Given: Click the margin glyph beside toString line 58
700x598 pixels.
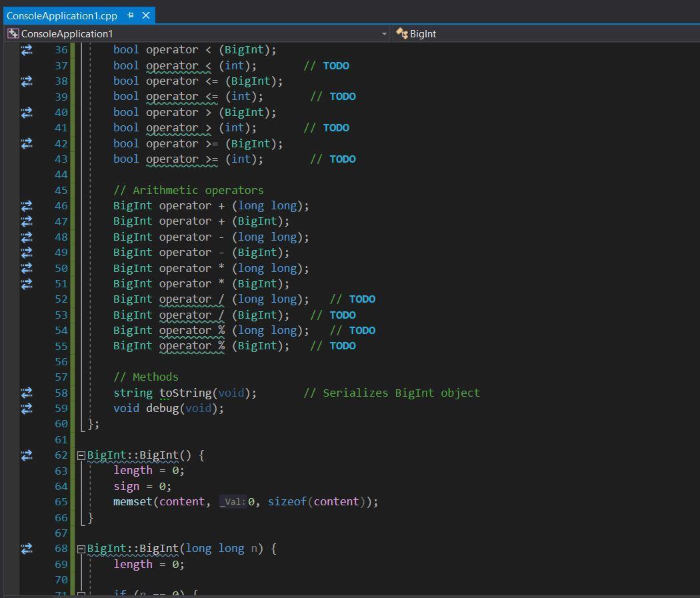Looking at the screenshot, I should (27, 393).
